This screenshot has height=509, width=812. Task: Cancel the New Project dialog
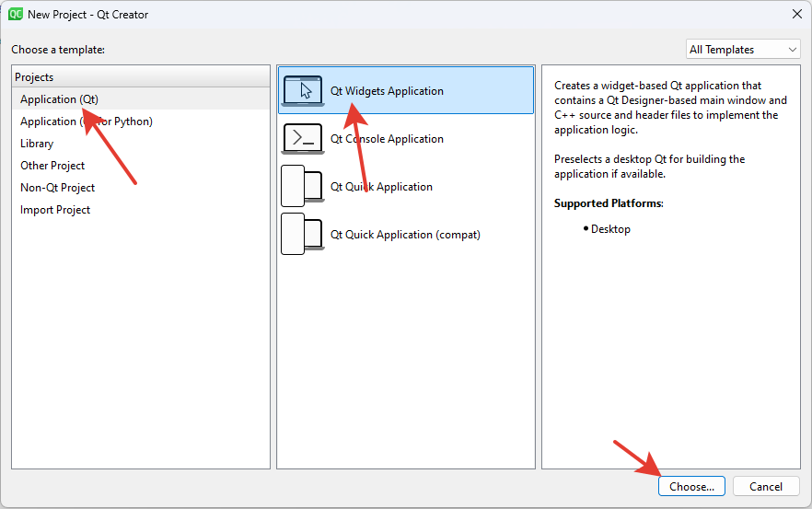tap(766, 486)
